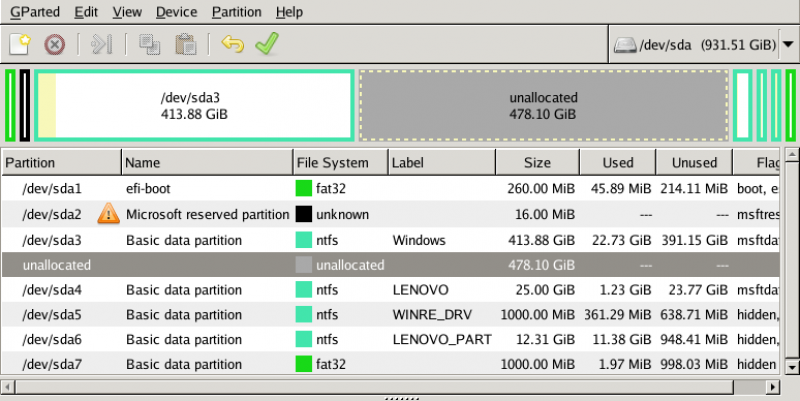The width and height of the screenshot is (800, 401).
Task: Click the gray unallocated file system swatch
Action: coord(304,265)
